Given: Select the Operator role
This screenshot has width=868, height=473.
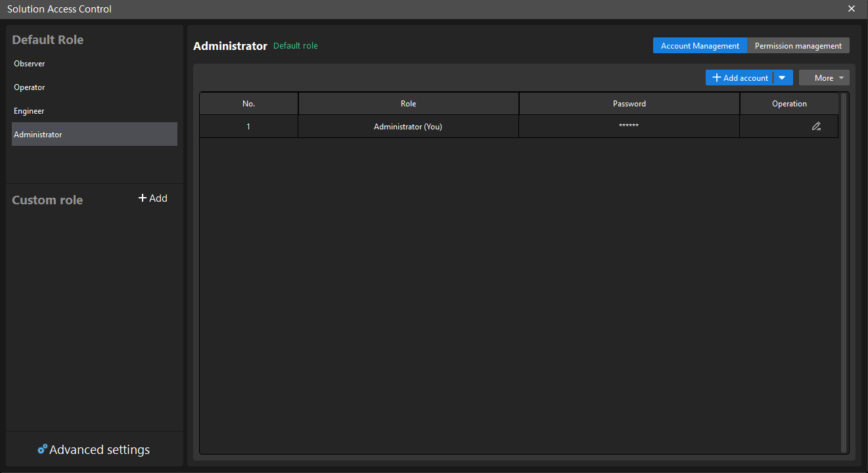Looking at the screenshot, I should (x=95, y=87).
